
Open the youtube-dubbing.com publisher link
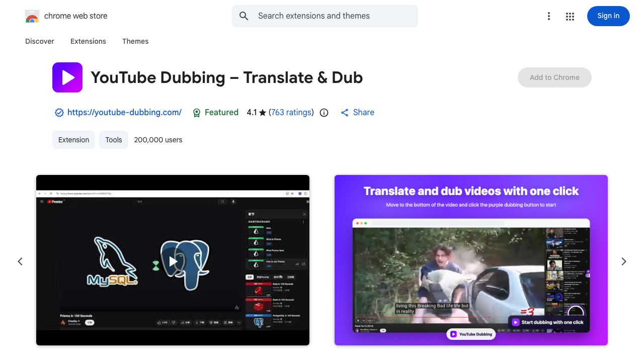coord(124,112)
